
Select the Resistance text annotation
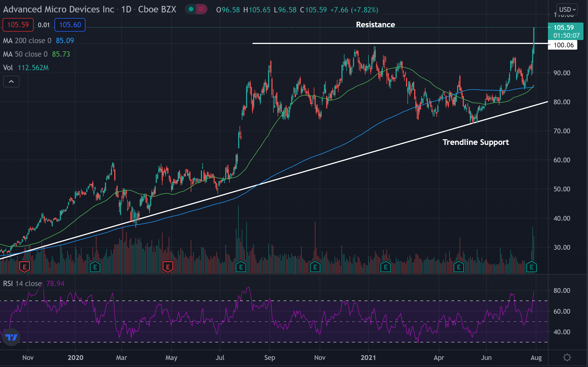tap(375, 25)
